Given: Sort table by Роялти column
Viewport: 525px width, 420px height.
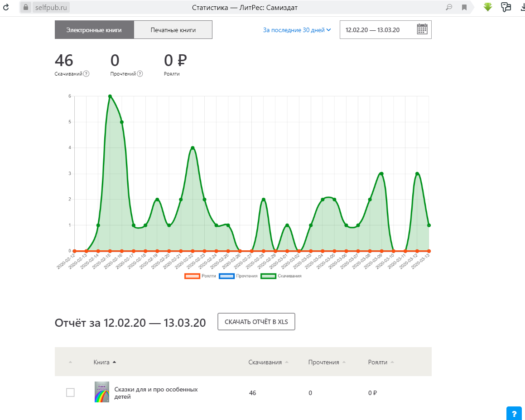Looking at the screenshot, I should (381, 362).
